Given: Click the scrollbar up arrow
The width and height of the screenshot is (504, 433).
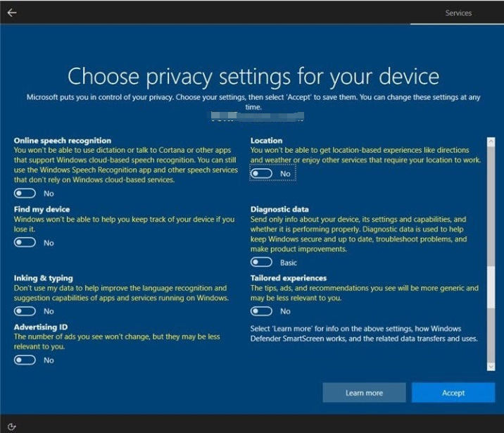Looking at the screenshot, I should pyautogui.click(x=491, y=142).
